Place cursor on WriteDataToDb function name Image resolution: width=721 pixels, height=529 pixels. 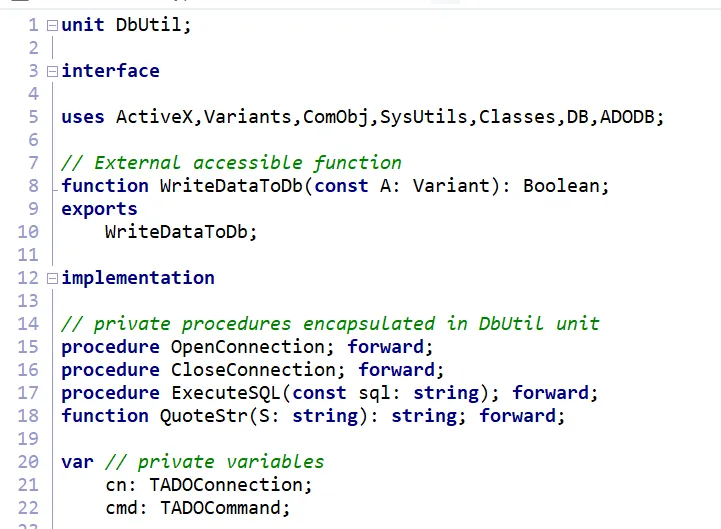pyautogui.click(x=231, y=186)
